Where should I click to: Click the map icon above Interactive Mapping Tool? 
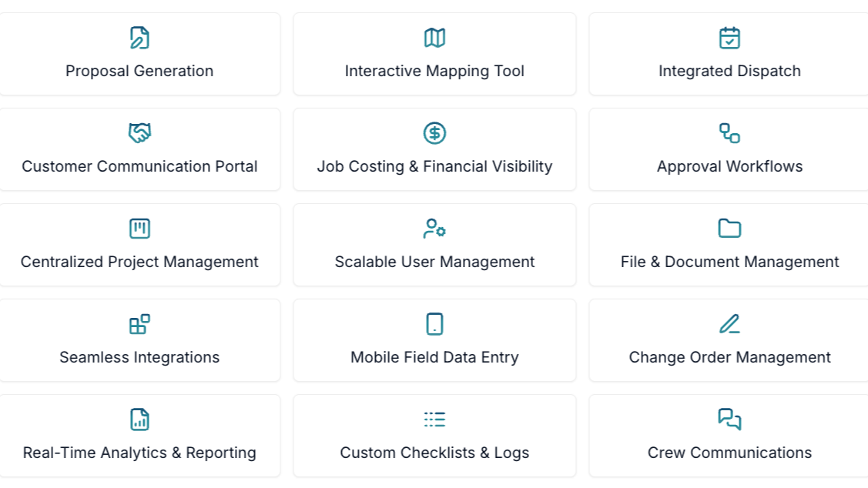click(x=434, y=38)
